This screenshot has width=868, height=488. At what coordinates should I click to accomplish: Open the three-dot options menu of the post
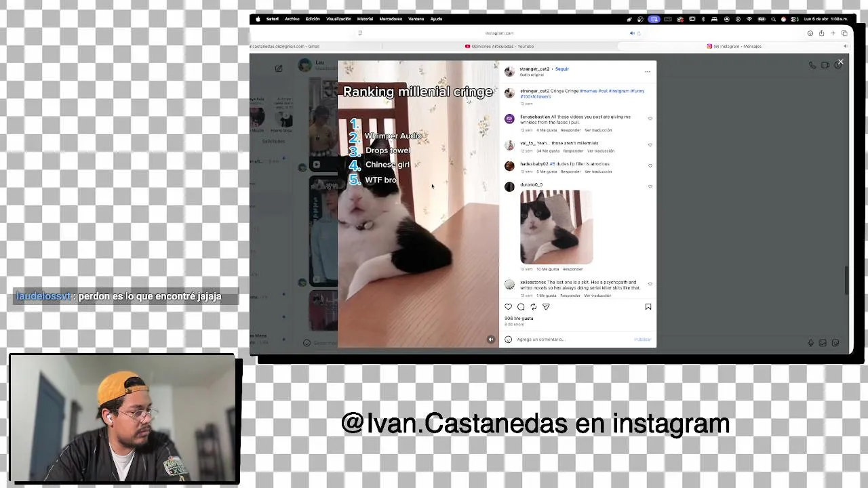tap(648, 71)
